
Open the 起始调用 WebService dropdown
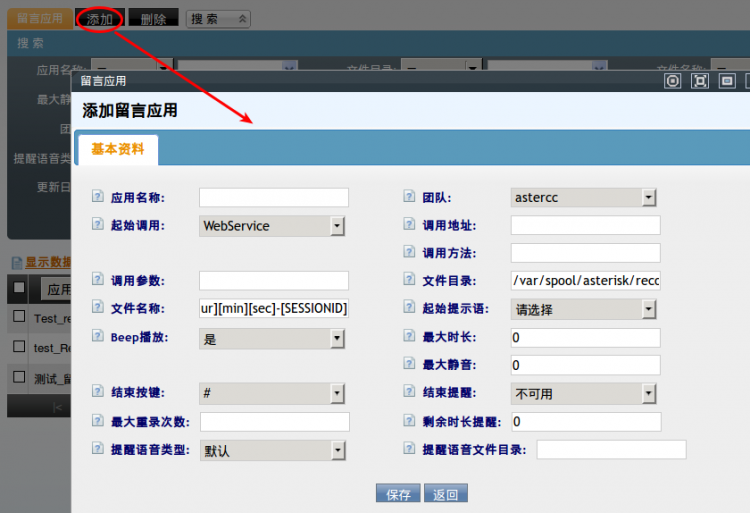(272, 226)
